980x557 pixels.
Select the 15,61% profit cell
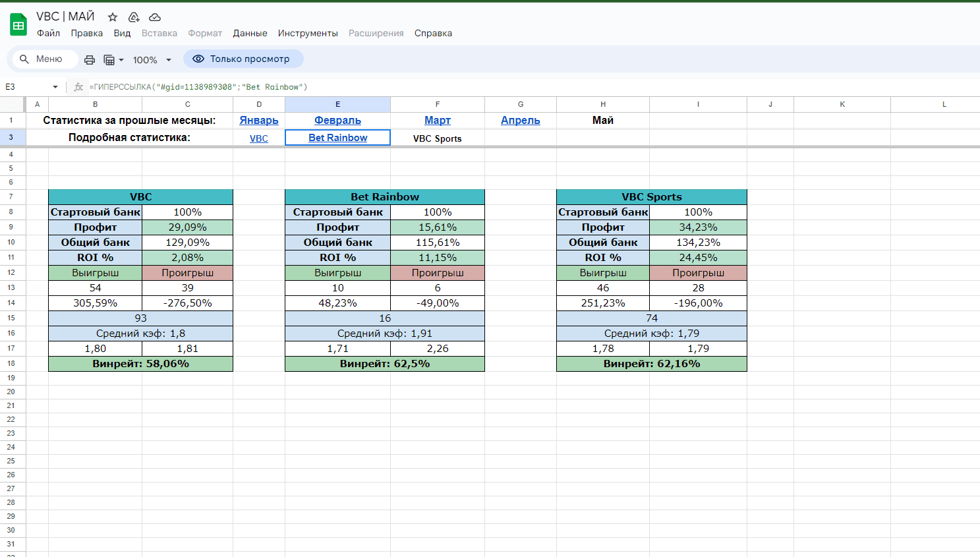[x=438, y=227]
